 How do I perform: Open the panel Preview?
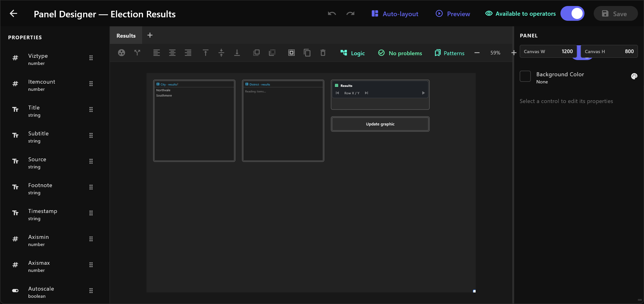click(x=453, y=14)
